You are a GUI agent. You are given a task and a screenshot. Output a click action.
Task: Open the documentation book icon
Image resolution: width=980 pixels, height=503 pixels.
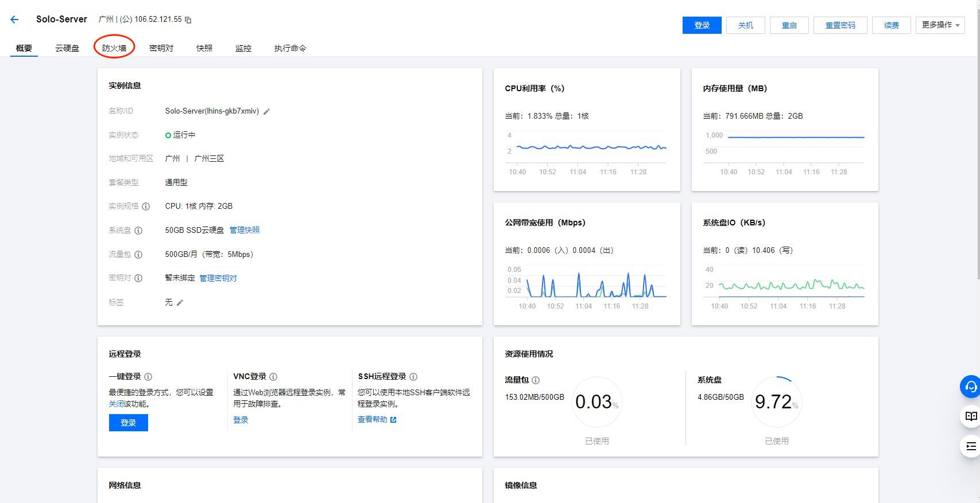point(970,416)
